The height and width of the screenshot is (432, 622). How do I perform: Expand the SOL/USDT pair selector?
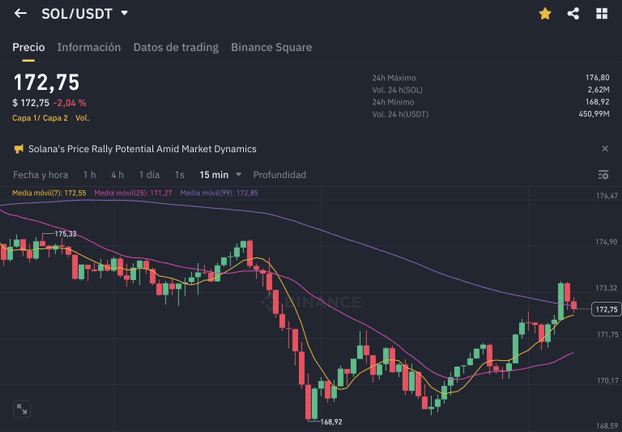tap(124, 14)
